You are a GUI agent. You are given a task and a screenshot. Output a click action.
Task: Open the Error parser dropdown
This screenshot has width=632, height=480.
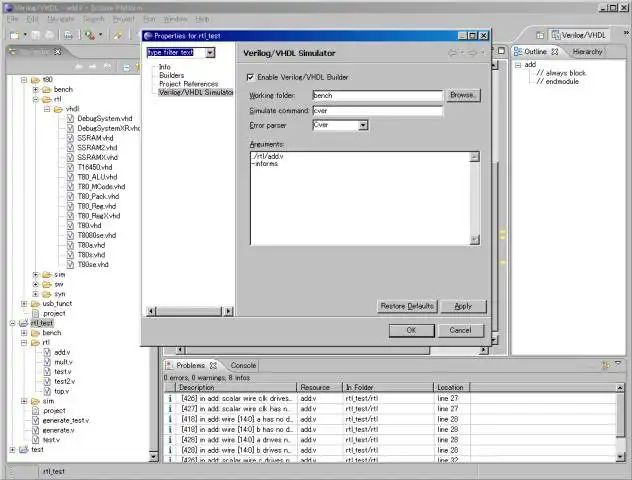point(363,125)
